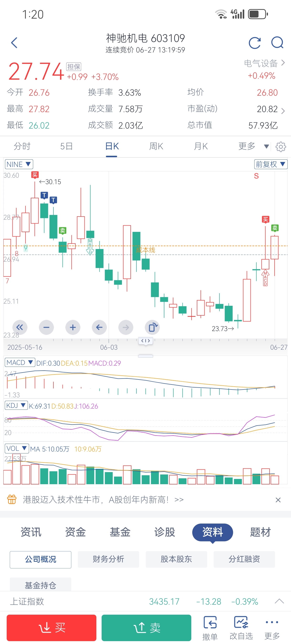Jump to earliest data double-left arrows
Image resolution: width=291 pixels, height=644 pixels.
20,327
